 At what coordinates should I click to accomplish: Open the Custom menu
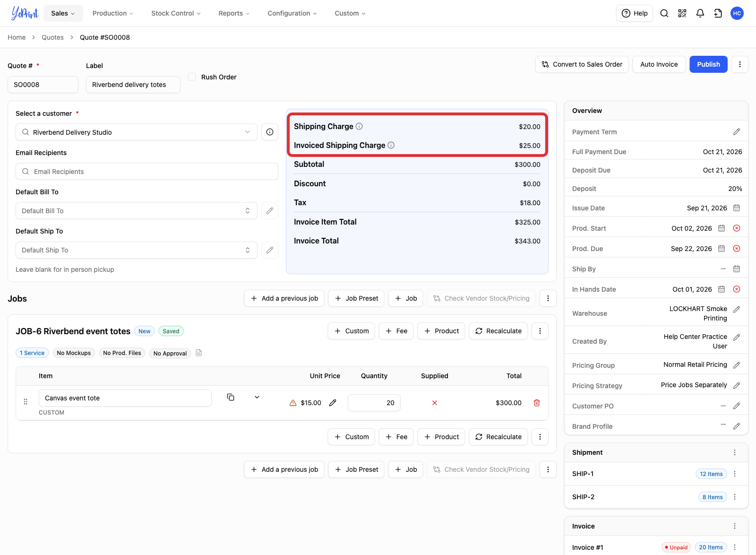tap(350, 13)
